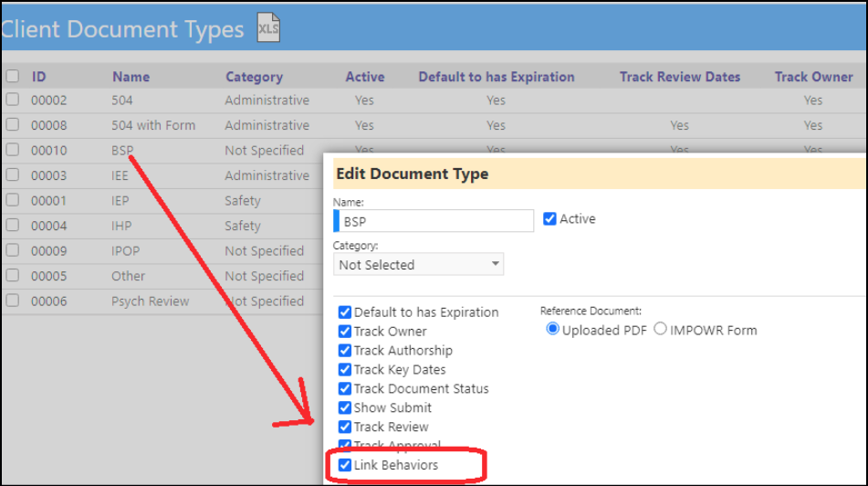Sort by the Track Owner column header

point(814,77)
